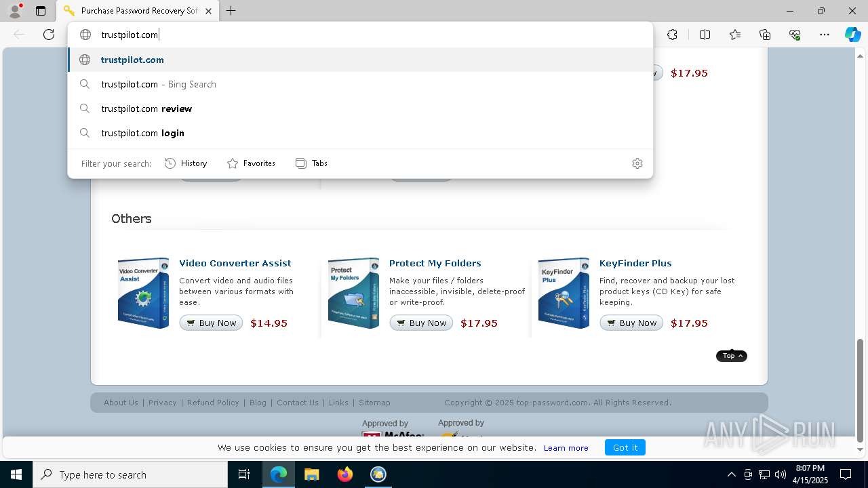Click the KeyFinder Plus box image
The image size is (868, 488).
pyautogui.click(x=564, y=293)
